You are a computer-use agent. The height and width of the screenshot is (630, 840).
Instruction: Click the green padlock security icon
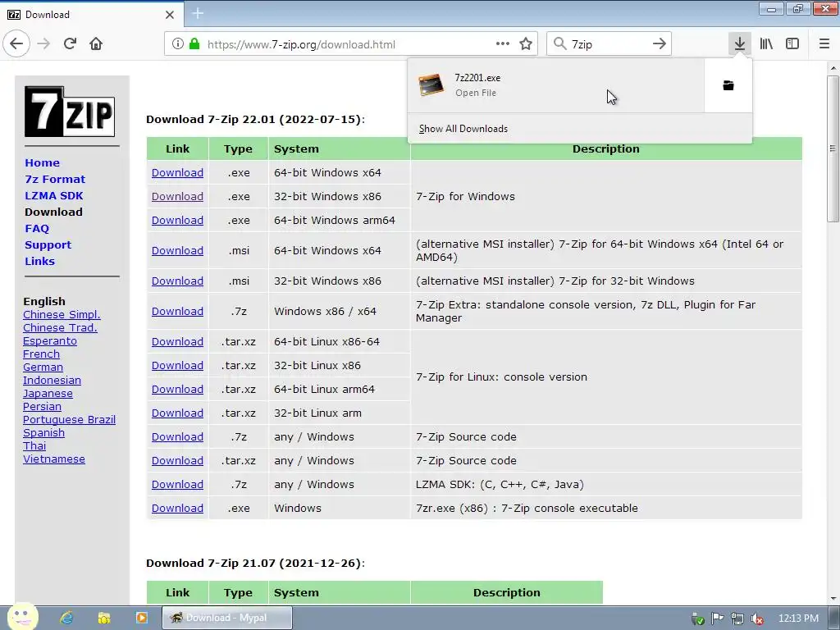[194, 44]
